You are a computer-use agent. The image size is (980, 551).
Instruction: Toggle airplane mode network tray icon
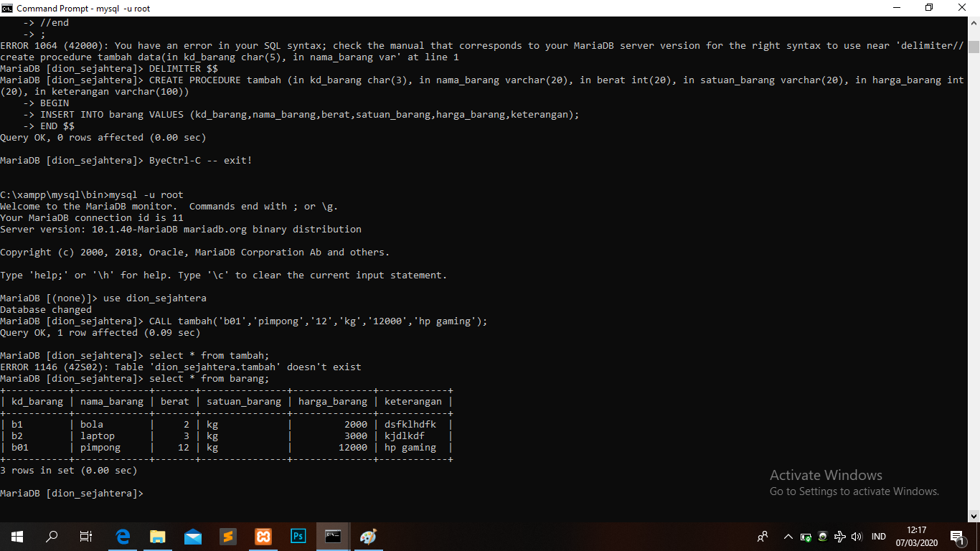839,537
